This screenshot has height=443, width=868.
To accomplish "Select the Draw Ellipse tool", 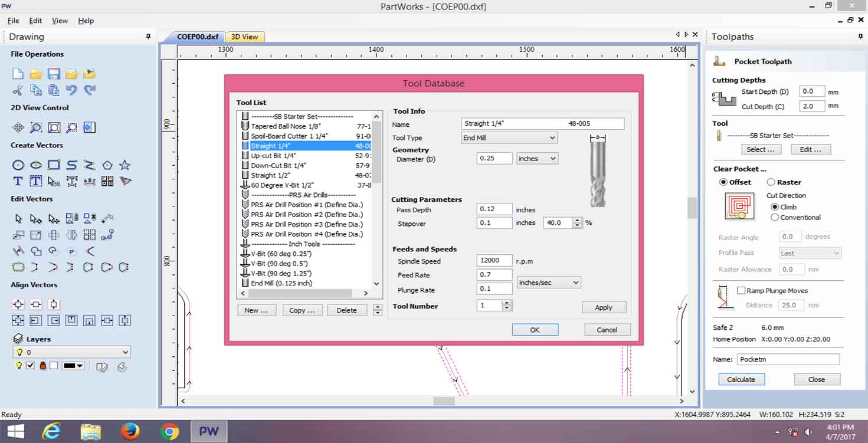I will point(36,165).
